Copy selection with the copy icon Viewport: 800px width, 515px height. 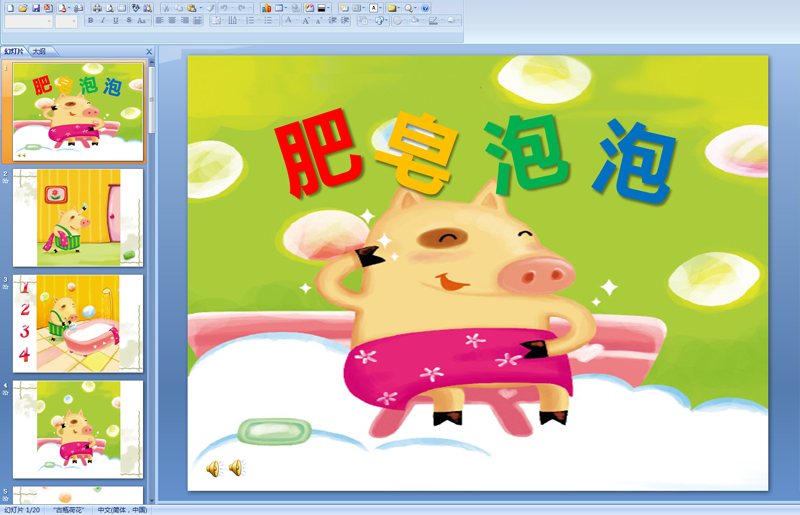179,8
